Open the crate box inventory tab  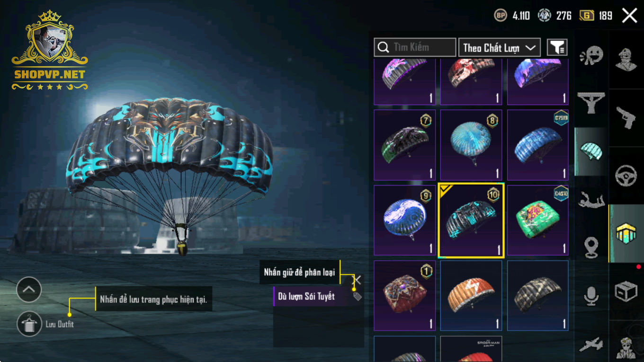point(626,291)
